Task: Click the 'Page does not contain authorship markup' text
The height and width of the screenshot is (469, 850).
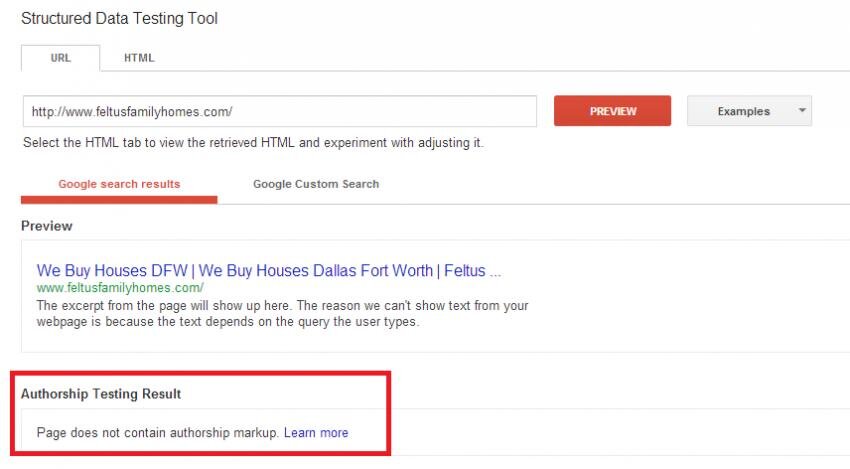Action: pyautogui.click(x=158, y=433)
